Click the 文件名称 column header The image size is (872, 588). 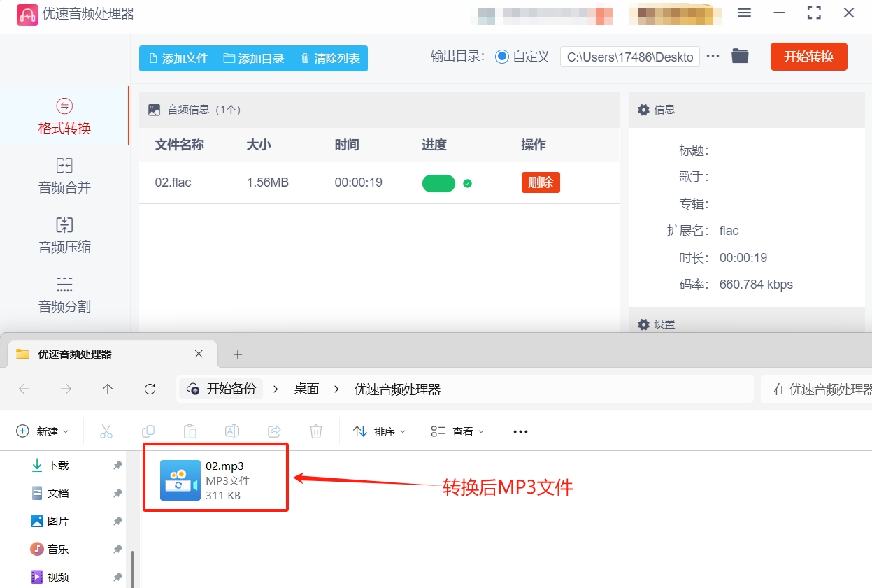(x=180, y=145)
